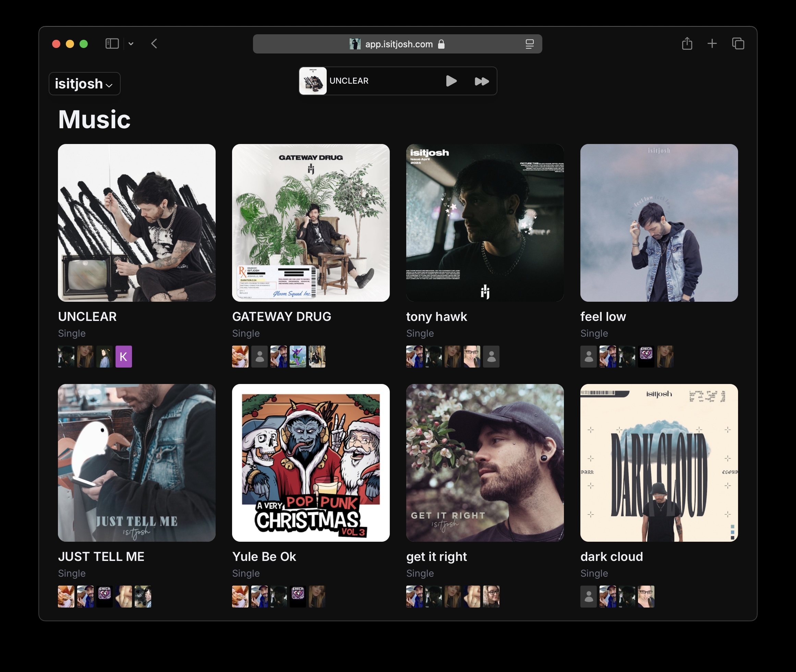The width and height of the screenshot is (796, 672).
Task: Show the tab overview
Action: (x=738, y=44)
